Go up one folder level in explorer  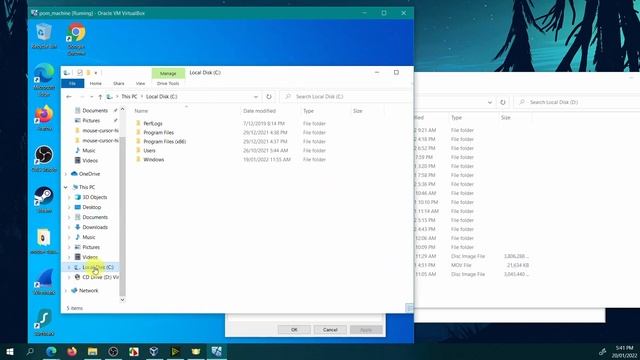(x=100, y=97)
